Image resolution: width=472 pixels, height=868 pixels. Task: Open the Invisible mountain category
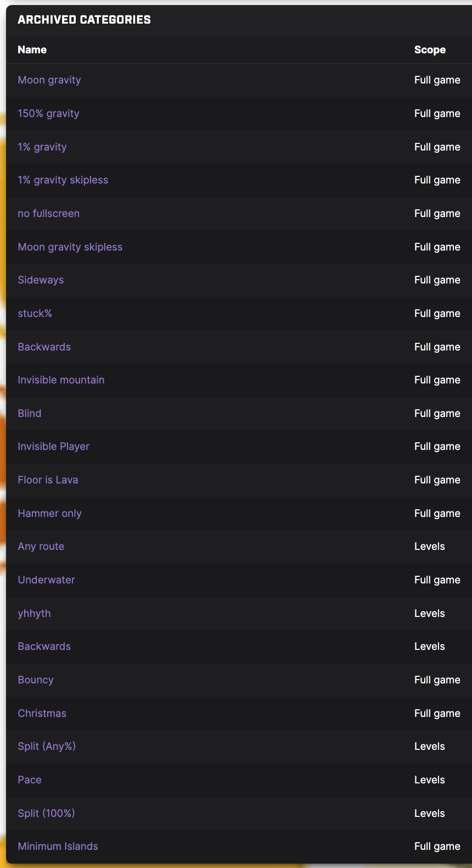[61, 380]
